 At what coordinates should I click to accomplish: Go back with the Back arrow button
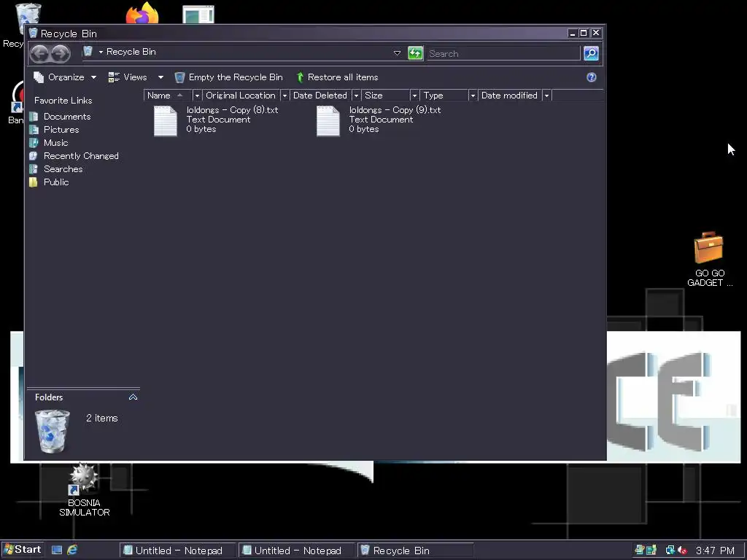39,53
